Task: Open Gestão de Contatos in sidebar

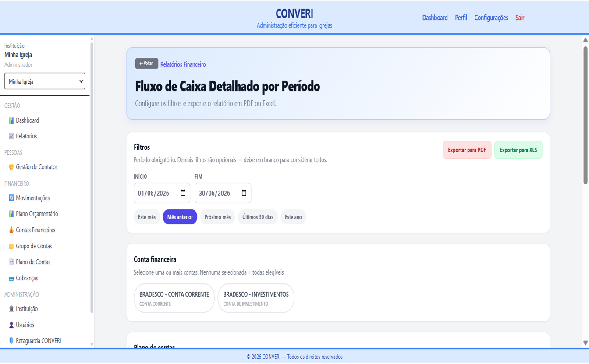Action: point(36,167)
